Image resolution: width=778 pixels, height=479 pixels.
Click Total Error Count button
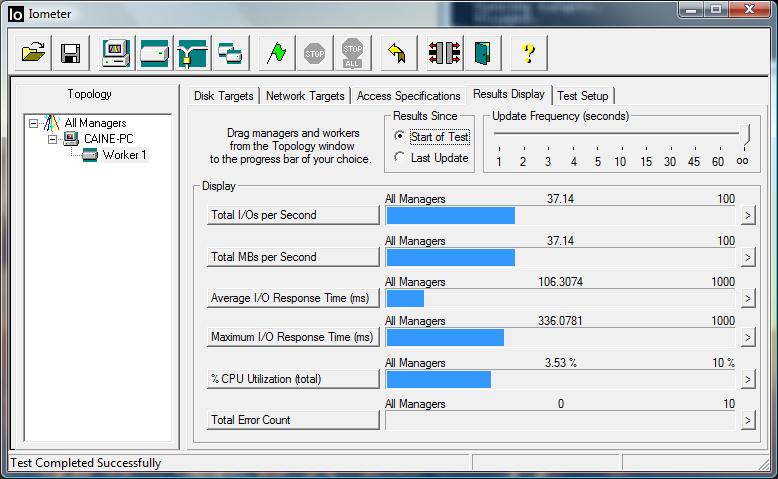pyautogui.click(x=293, y=420)
